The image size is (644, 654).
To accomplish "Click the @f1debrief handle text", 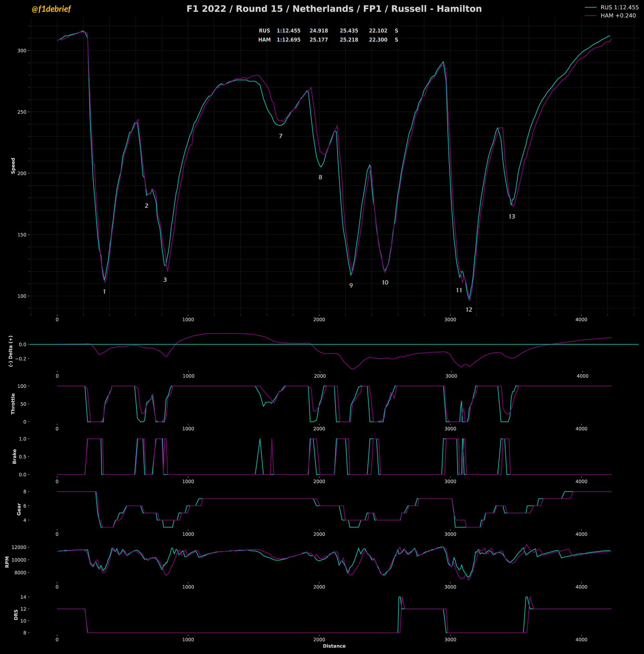I will coord(51,9).
